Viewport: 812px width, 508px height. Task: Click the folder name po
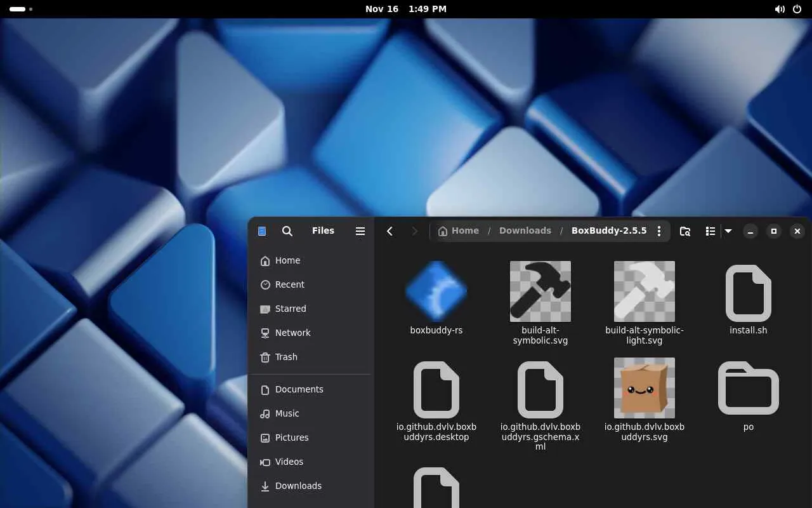pos(749,427)
